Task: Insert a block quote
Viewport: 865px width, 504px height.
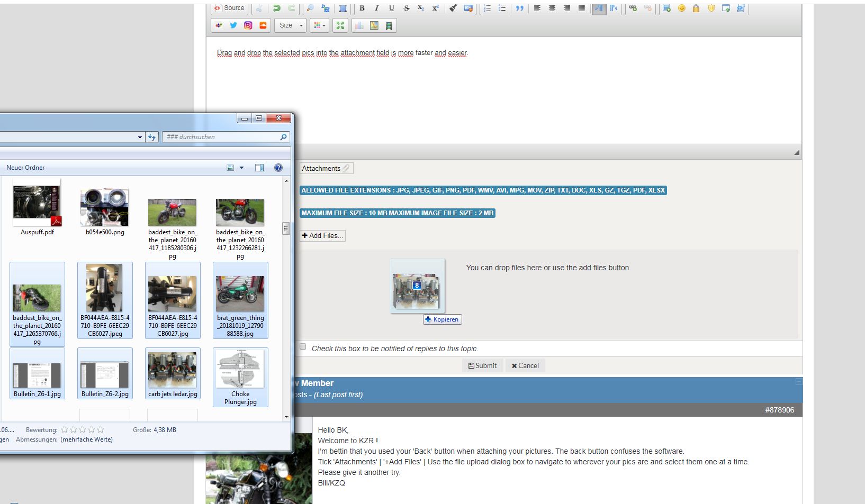Action: coord(519,8)
